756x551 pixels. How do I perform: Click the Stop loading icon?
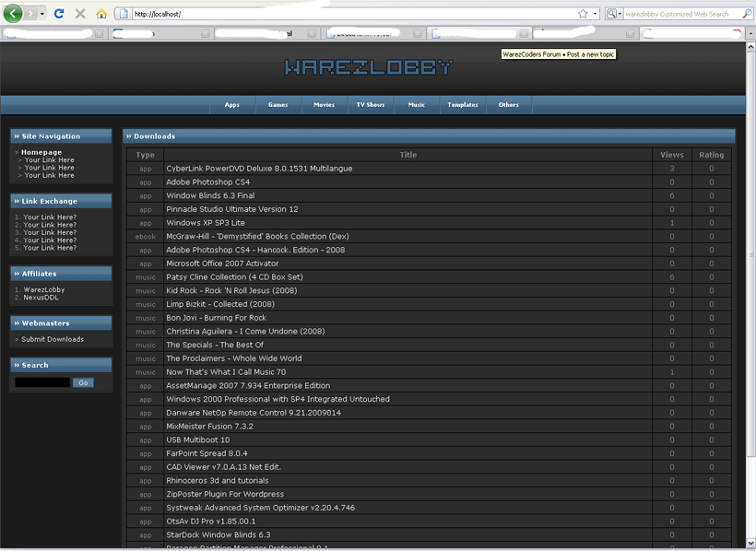click(x=80, y=14)
